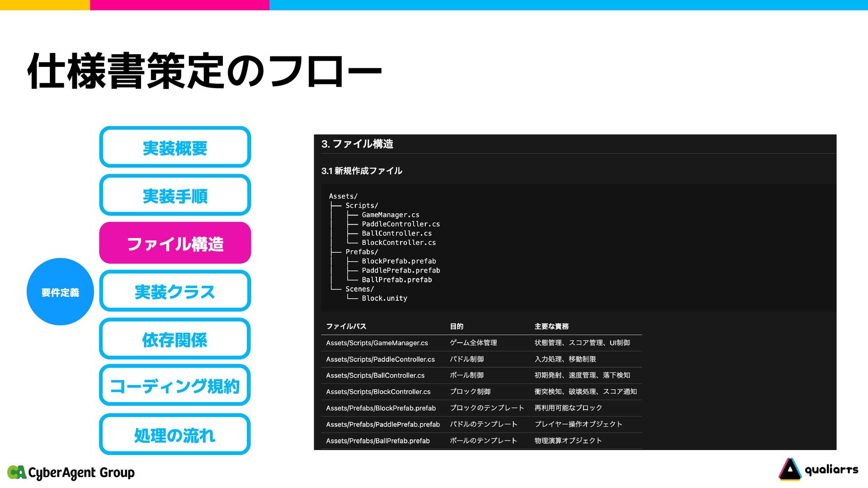
Task: Click the Prefabs/ folder in tree
Action: (362, 252)
